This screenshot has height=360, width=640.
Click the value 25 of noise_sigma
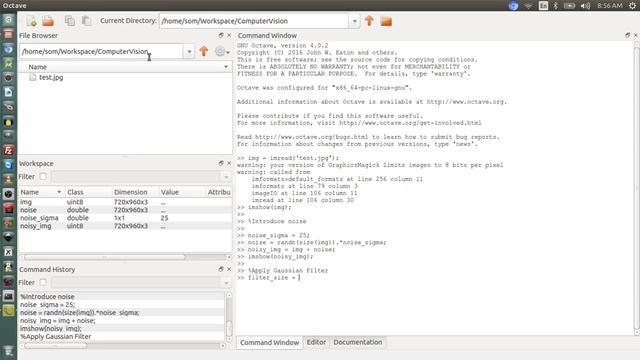coord(164,218)
